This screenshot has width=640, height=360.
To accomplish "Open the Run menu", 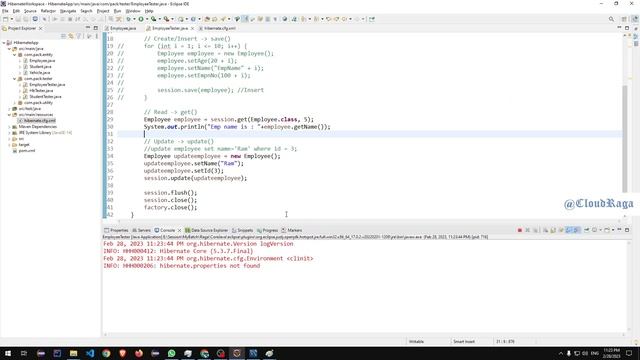I will [118, 11].
